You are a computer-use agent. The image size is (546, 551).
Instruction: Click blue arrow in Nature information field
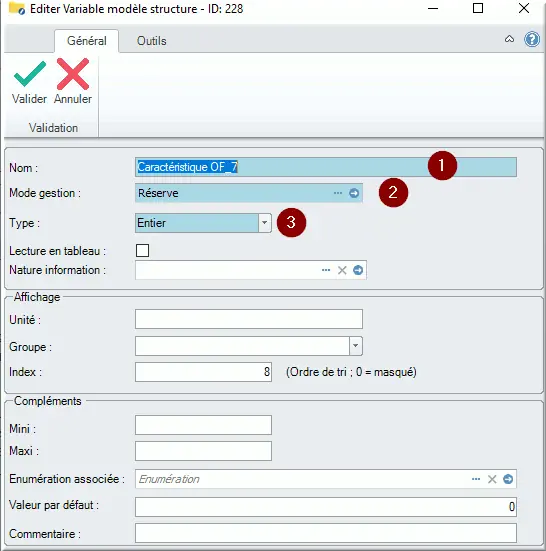[x=358, y=270]
